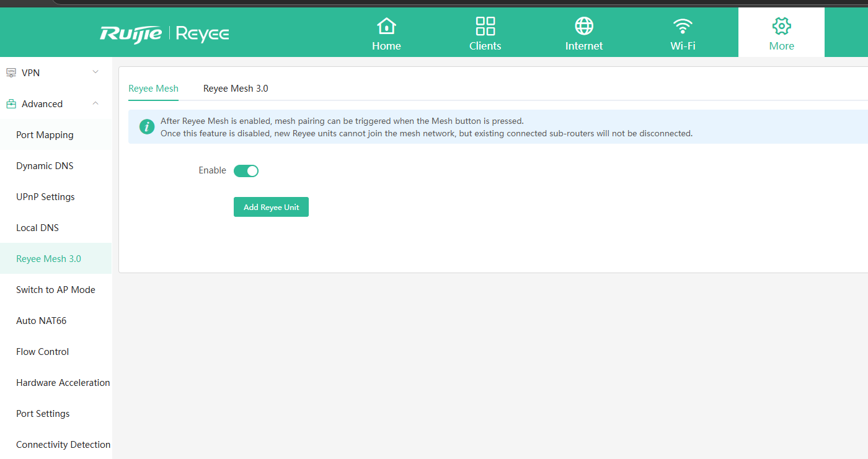The height and width of the screenshot is (459, 868).
Task: Collapse the Advanced menu chevron
Action: pyautogui.click(x=95, y=103)
